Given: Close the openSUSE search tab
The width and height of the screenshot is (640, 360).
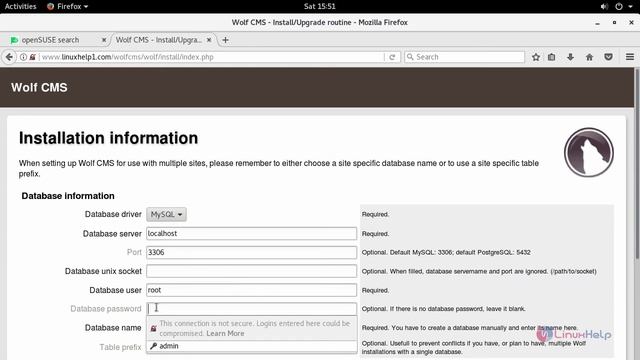Looking at the screenshot, I should coord(104,40).
